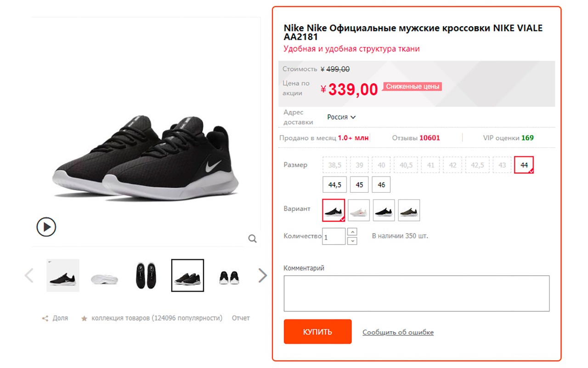Click the magnifier zoom icon

click(x=252, y=238)
